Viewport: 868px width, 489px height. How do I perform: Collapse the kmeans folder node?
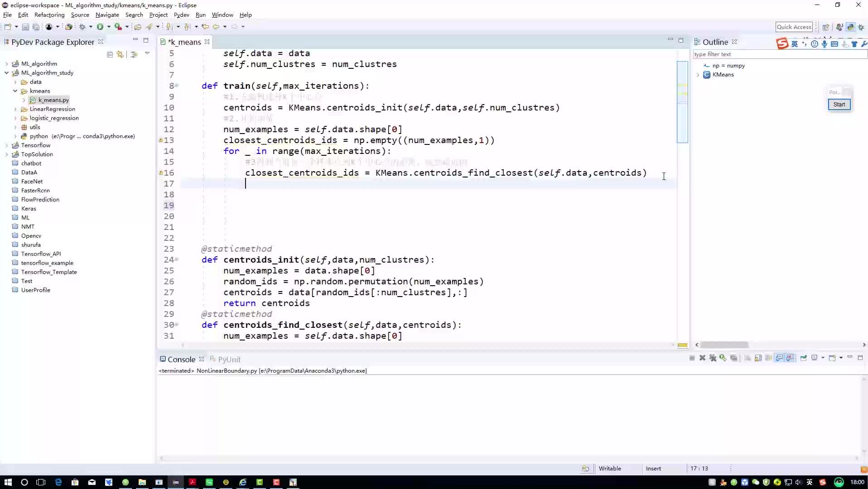pos(15,91)
